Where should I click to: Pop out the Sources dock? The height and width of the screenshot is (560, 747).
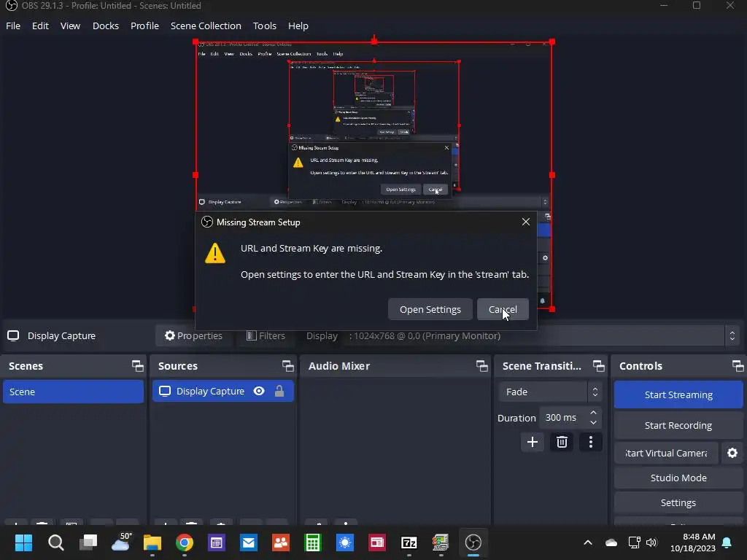(x=287, y=366)
